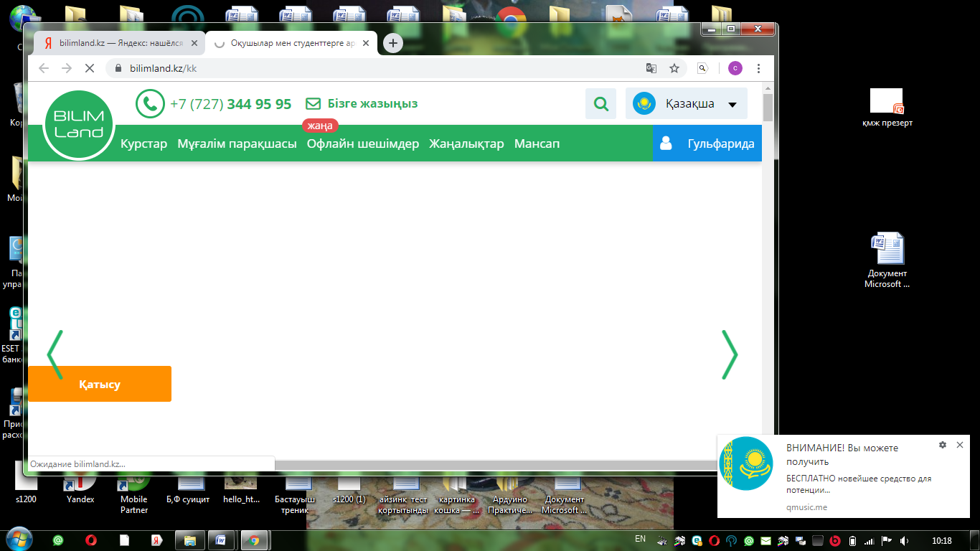Open settings gear on the notification popup

point(943,445)
